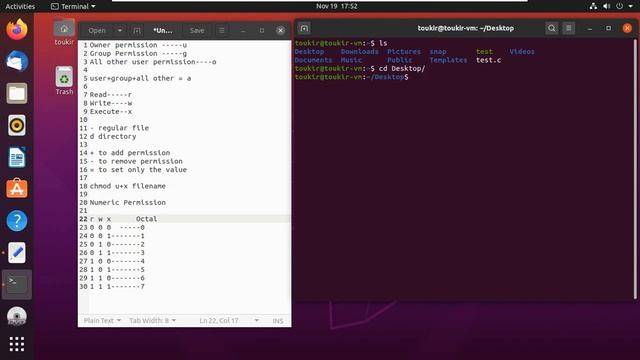This screenshot has width=640, height=360.
Task: Open Firefox from the dock
Action: pyautogui.click(x=17, y=29)
